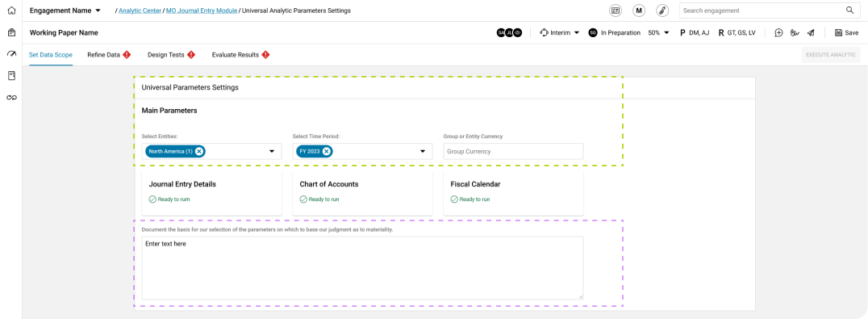Click the warning icon on Evaluate Results
The width and height of the screenshot is (868, 319).
click(265, 55)
